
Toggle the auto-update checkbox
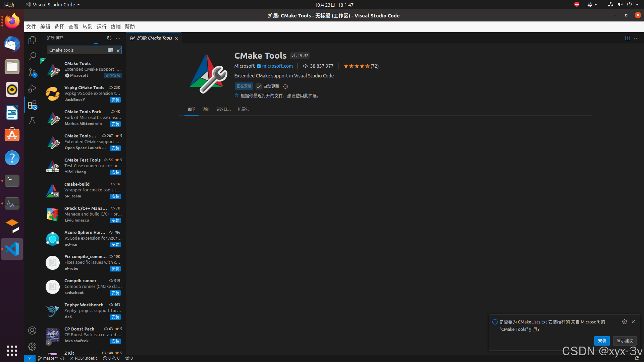259,86
